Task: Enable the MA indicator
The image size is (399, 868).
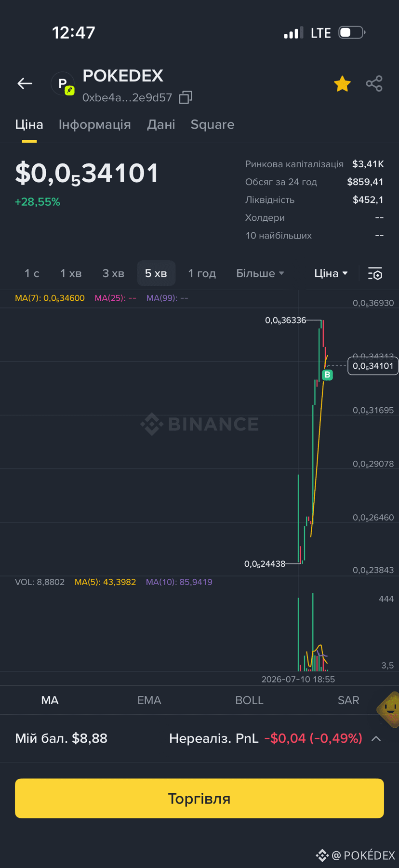Action: pos(50,700)
